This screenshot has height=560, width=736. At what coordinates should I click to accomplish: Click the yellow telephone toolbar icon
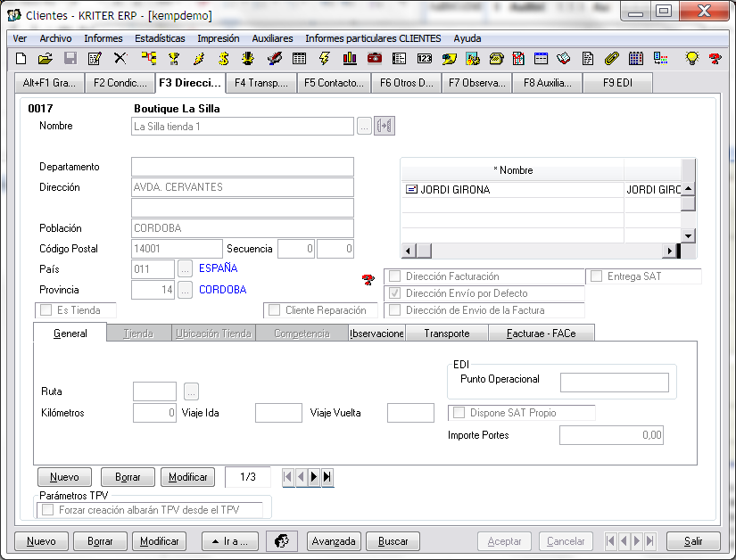click(x=496, y=59)
